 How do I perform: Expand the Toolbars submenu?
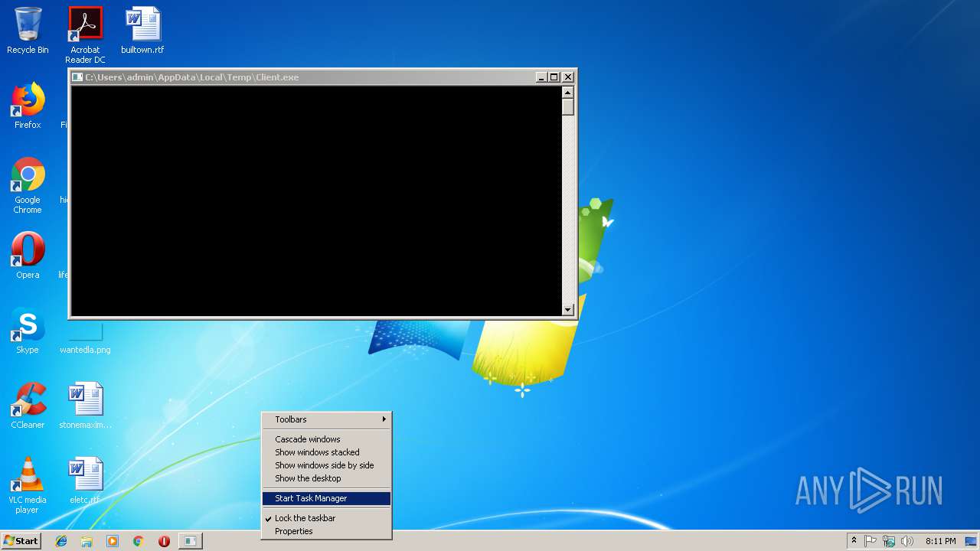pyautogui.click(x=326, y=419)
